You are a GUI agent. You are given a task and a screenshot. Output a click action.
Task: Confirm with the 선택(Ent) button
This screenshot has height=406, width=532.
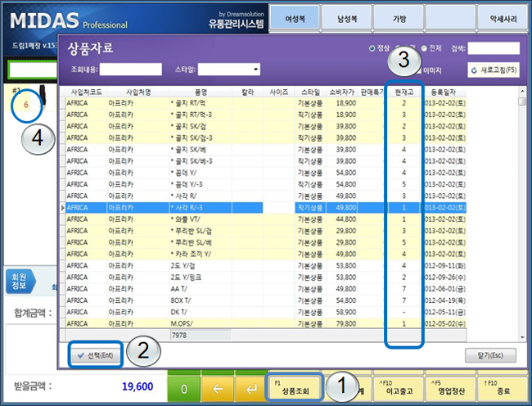95,355
